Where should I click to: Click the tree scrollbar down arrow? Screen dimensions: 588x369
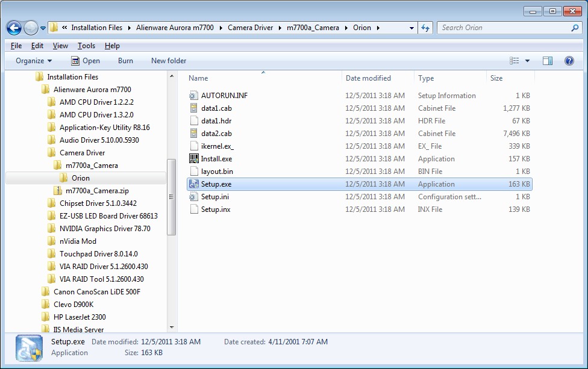pos(172,327)
